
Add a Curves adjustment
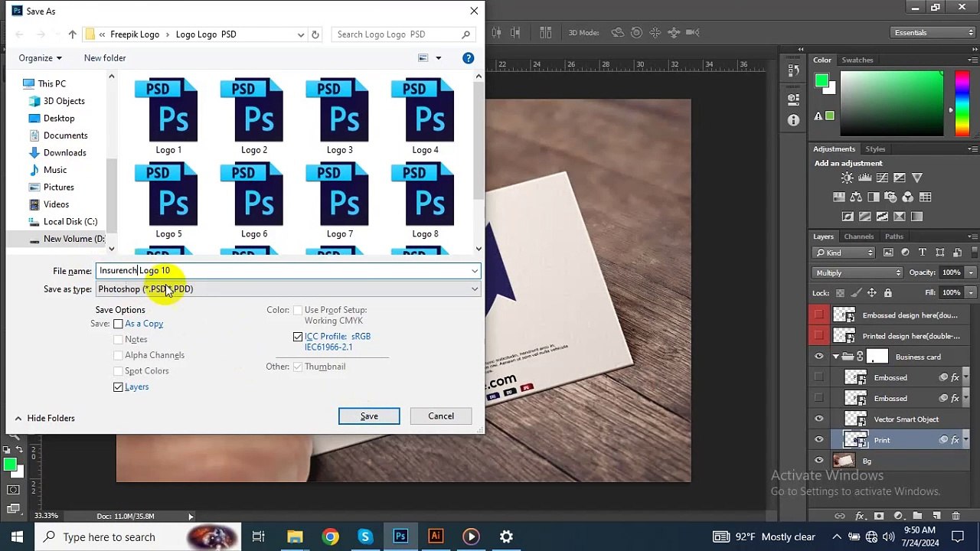pyautogui.click(x=882, y=178)
